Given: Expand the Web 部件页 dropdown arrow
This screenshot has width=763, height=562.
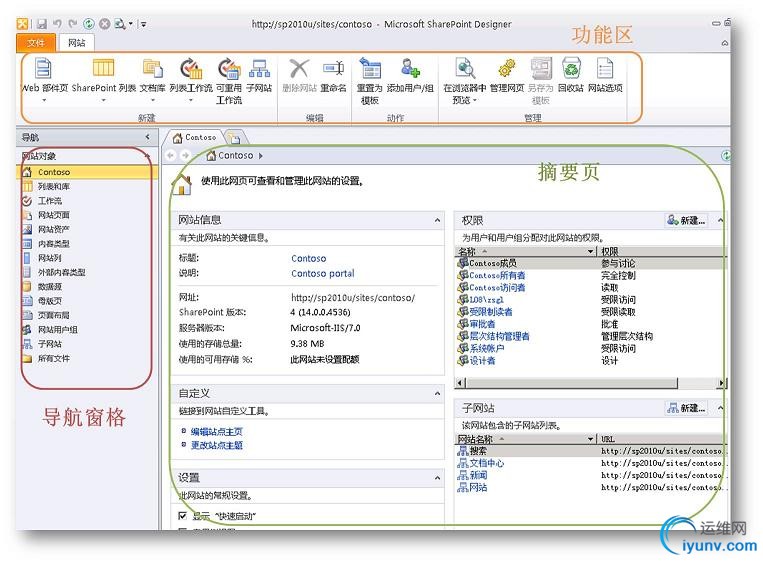Looking at the screenshot, I should pyautogui.click(x=44, y=100).
